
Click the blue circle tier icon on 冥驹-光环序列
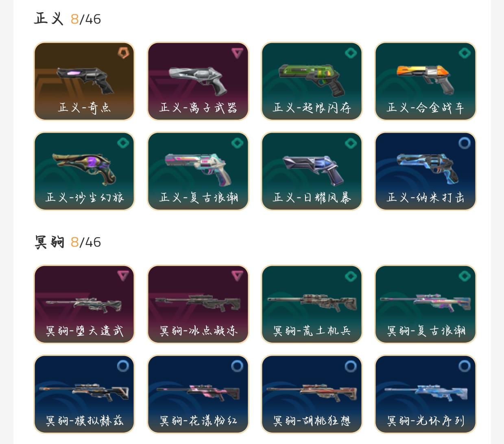point(465,366)
